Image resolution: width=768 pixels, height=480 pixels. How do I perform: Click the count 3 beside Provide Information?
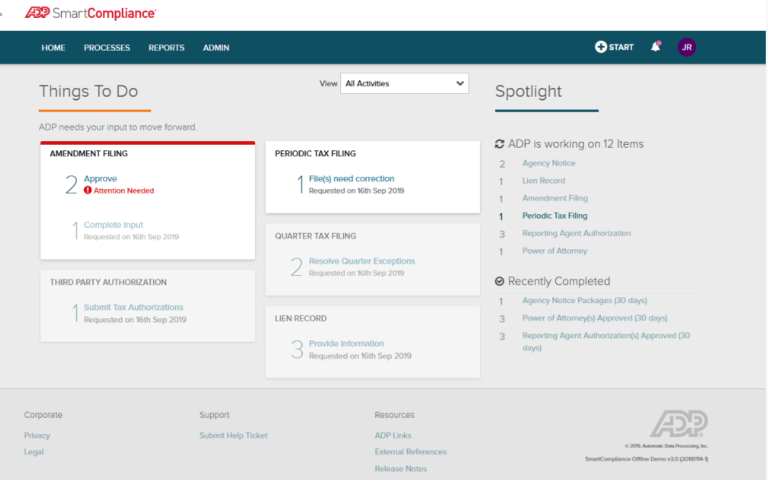point(297,350)
